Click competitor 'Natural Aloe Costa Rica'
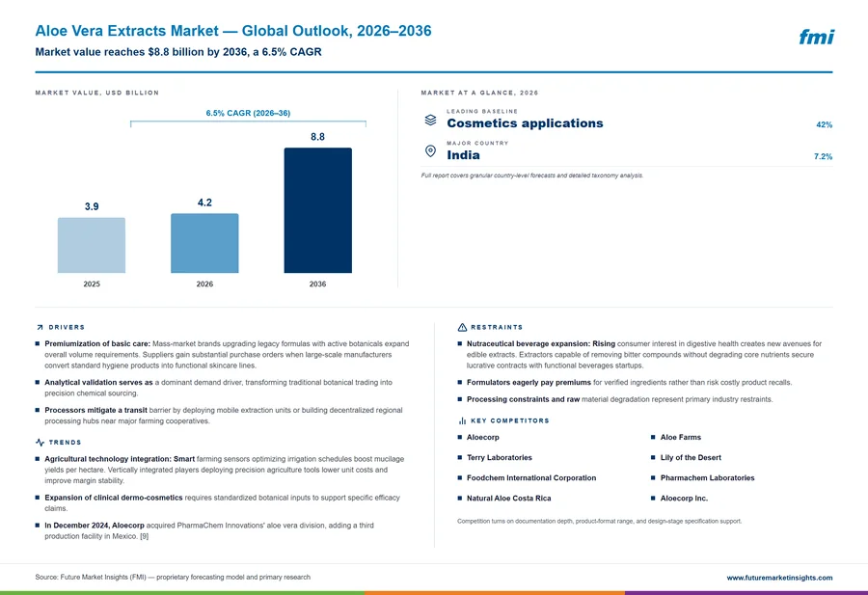Viewport: 868px width, 595px height. [508, 499]
